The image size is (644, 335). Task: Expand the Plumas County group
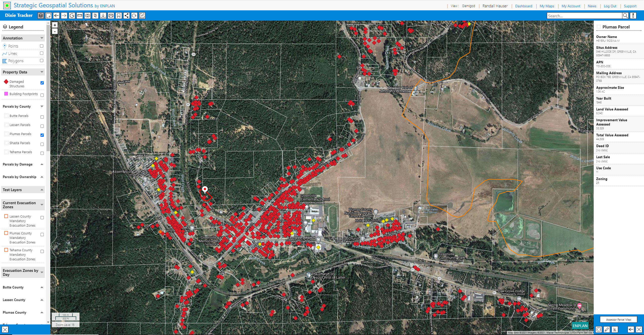click(x=42, y=312)
